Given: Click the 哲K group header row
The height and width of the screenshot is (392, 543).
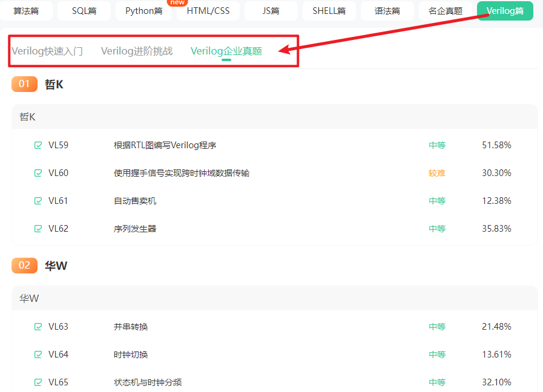Looking at the screenshot, I should tap(275, 117).
